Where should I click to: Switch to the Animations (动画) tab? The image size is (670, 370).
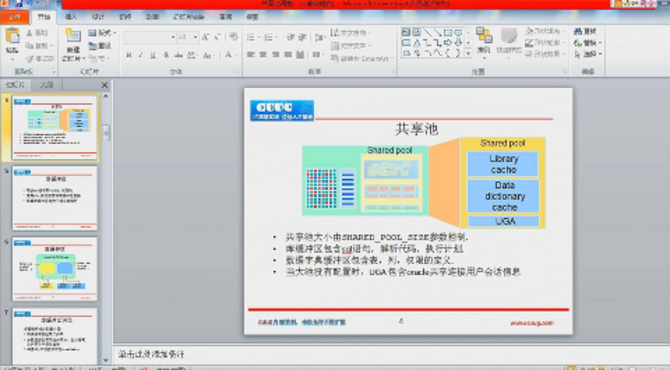(x=153, y=17)
